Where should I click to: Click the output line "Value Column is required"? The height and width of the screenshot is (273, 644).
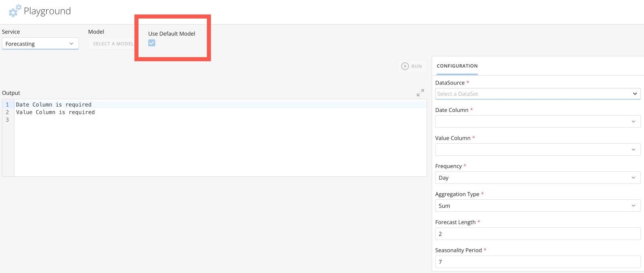pyautogui.click(x=56, y=112)
